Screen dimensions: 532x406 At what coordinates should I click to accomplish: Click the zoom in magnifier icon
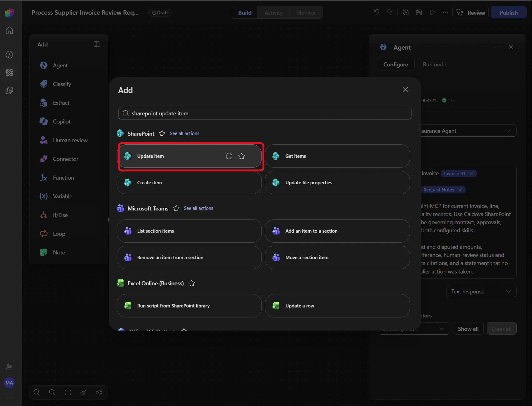pyautogui.click(x=37, y=392)
